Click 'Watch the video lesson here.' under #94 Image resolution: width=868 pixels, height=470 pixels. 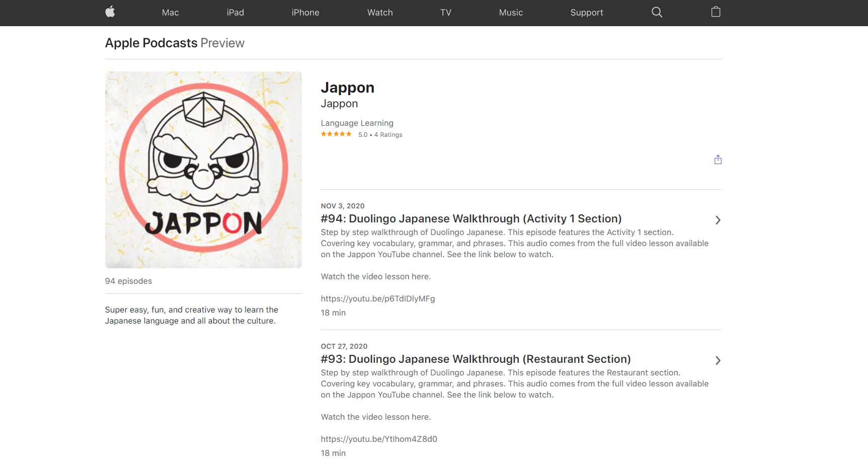[376, 277]
